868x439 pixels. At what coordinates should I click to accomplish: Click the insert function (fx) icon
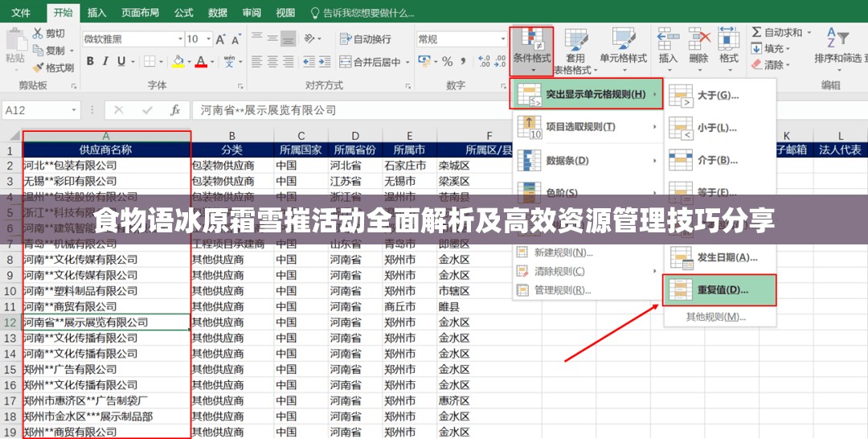click(x=174, y=110)
